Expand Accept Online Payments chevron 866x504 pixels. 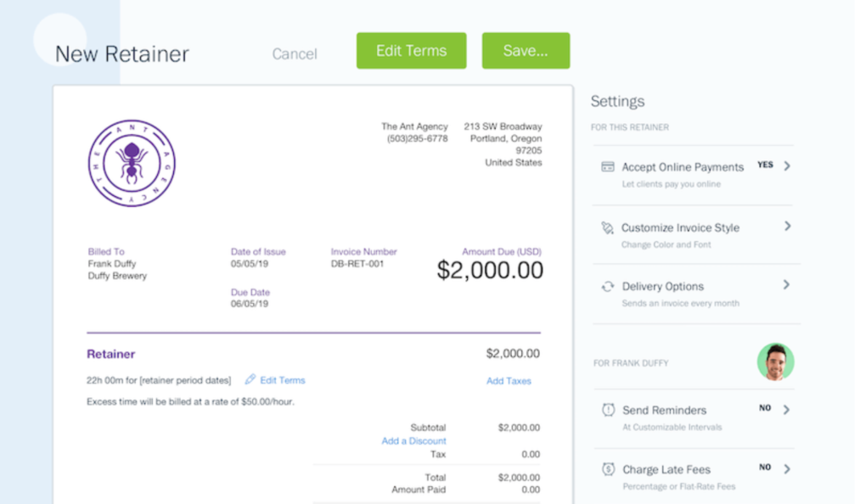point(787,165)
